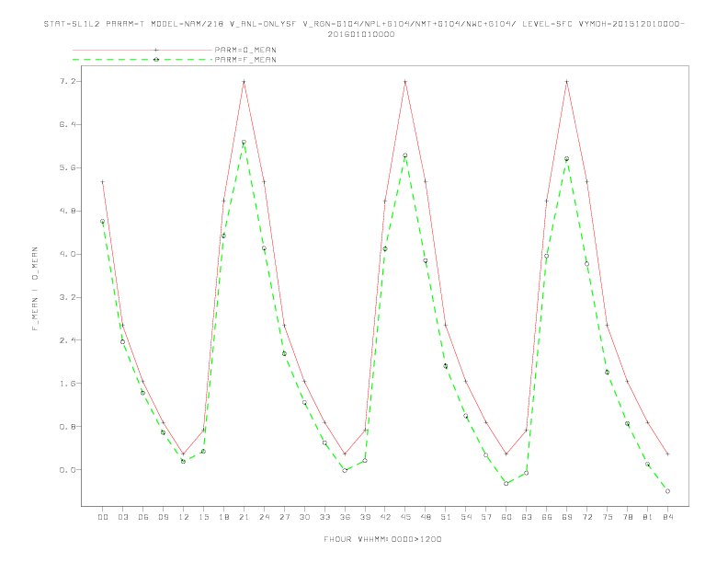Click the PARM=O_MEAN legend label
The width and height of the screenshot is (728, 563).
point(245,50)
